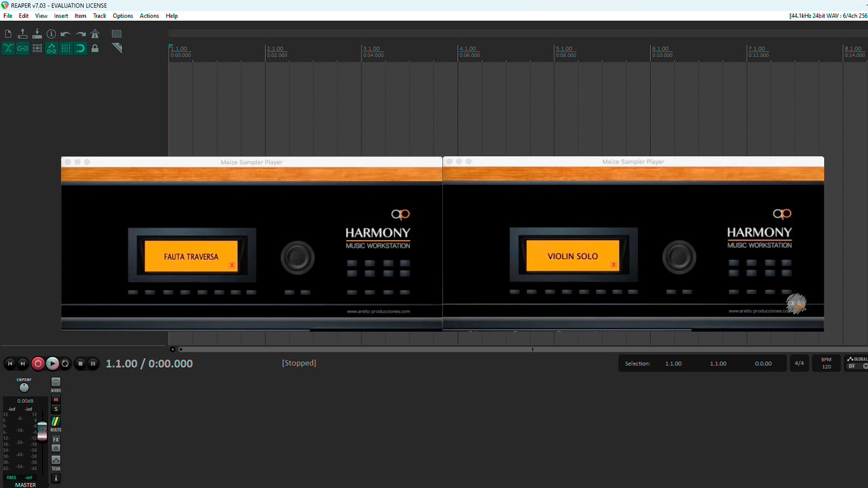This screenshot has width=868, height=488.
Task: Solo the master track with S button
Action: pyautogui.click(x=56, y=409)
